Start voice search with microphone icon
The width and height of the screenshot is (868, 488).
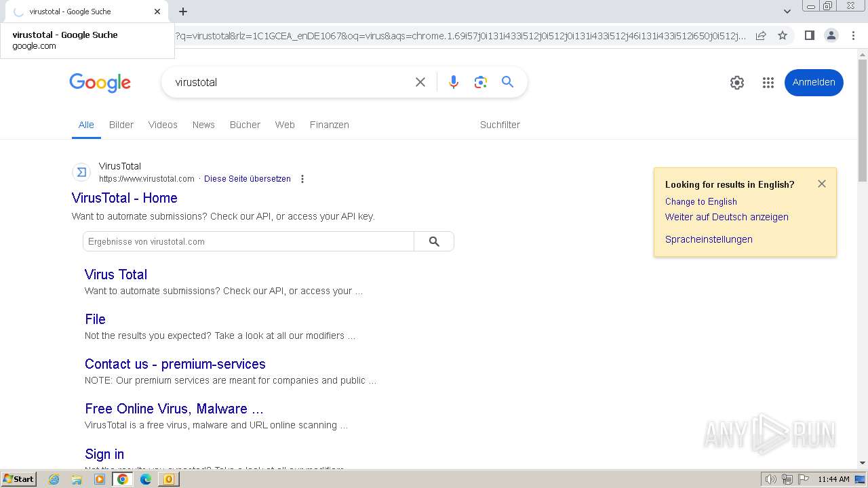454,82
